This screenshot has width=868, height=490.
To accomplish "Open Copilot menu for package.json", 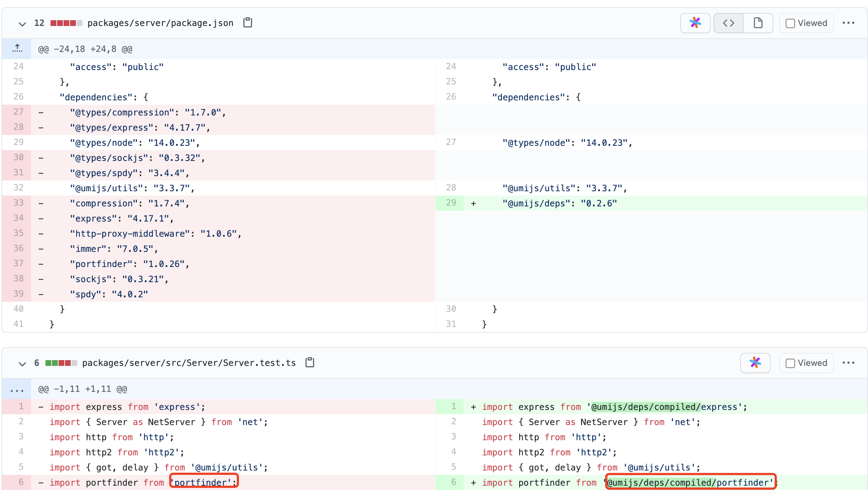I will [x=695, y=23].
